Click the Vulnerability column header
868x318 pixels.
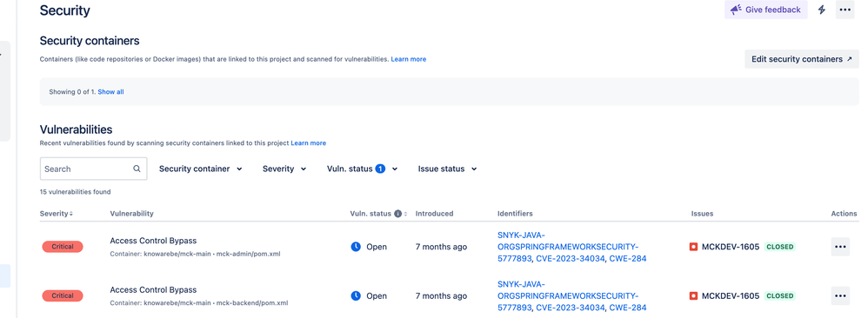click(131, 214)
